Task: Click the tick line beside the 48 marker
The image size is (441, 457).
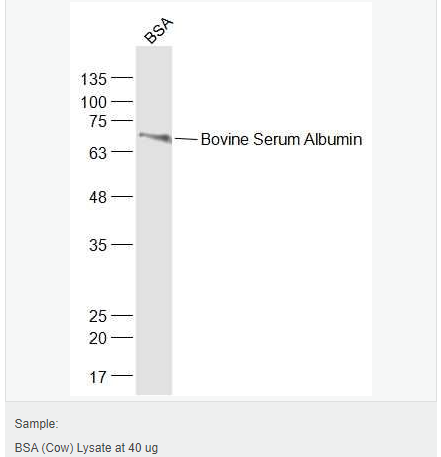Action: (x=122, y=196)
